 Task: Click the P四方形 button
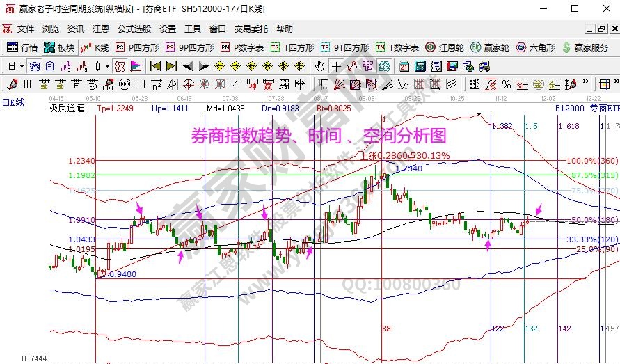[x=138, y=47]
